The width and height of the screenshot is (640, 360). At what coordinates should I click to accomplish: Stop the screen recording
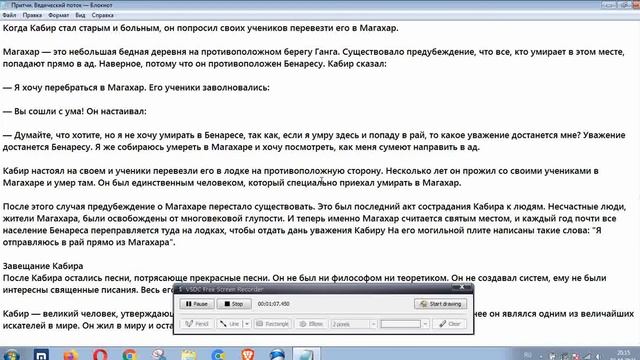tap(234, 304)
